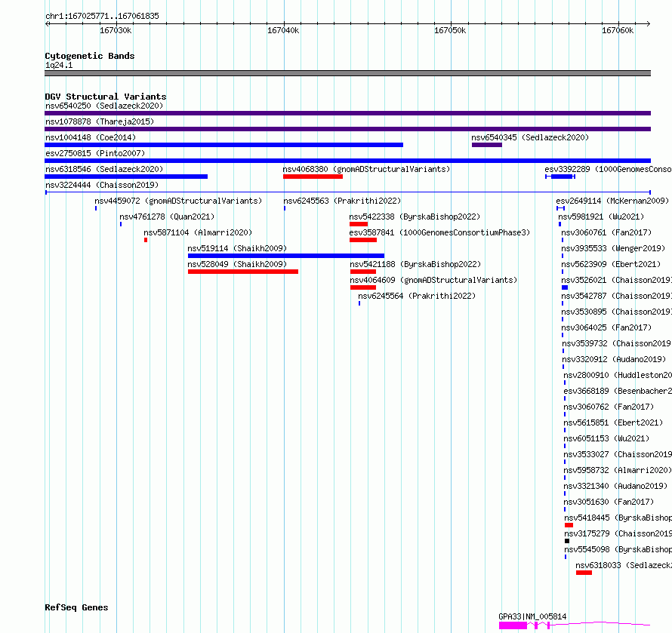Viewport: 672px width, 633px height.
Task: Click esv2649114 (McKernan2009) label
Action: point(612,201)
